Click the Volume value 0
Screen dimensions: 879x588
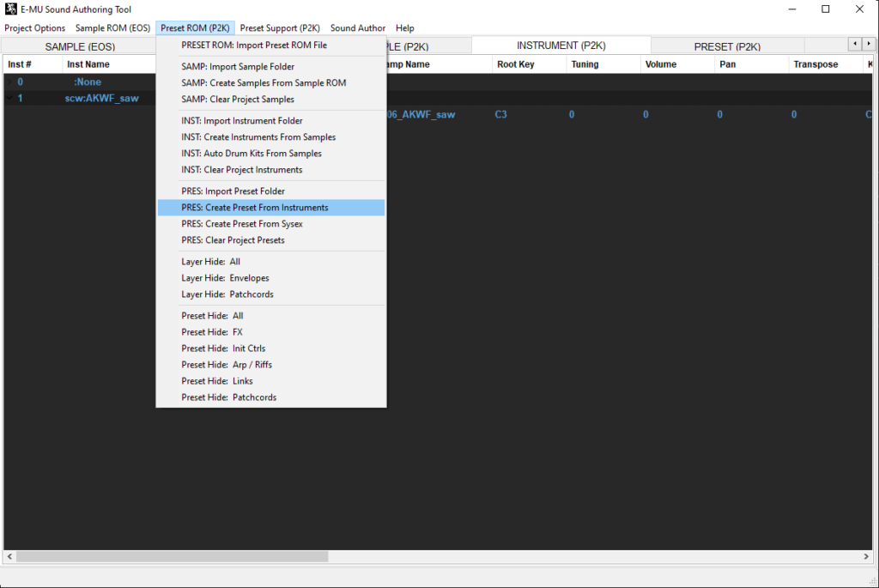pyautogui.click(x=646, y=114)
